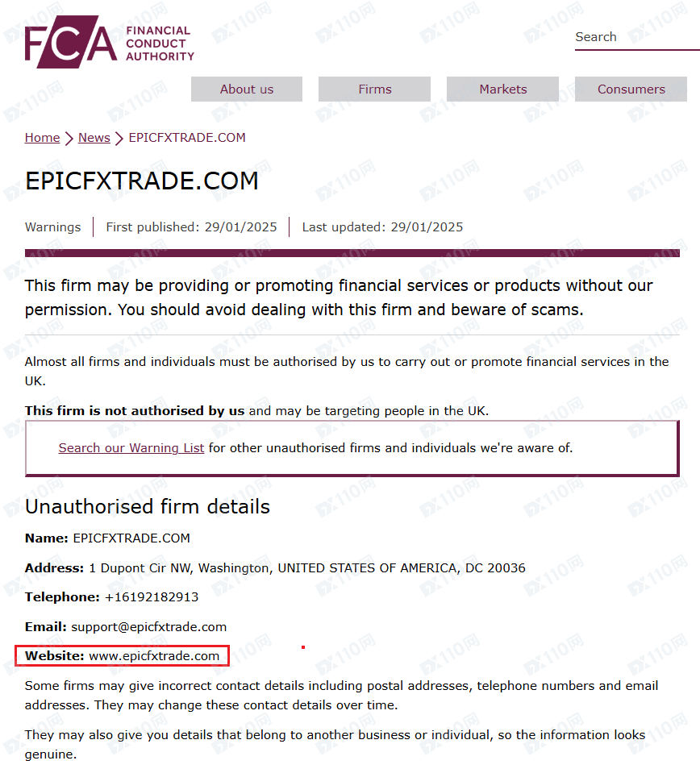
Task: Click the Warnings label under the title
Action: click(x=53, y=227)
